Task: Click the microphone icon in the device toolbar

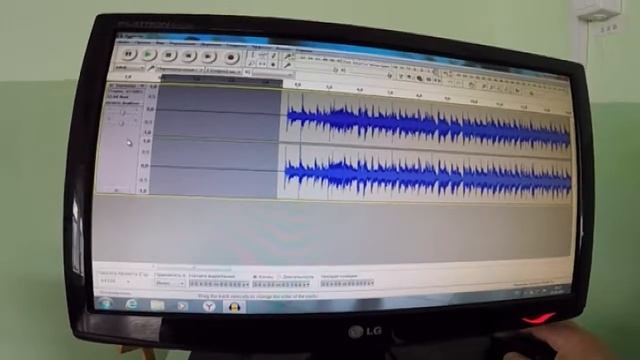Action: [x=151, y=69]
